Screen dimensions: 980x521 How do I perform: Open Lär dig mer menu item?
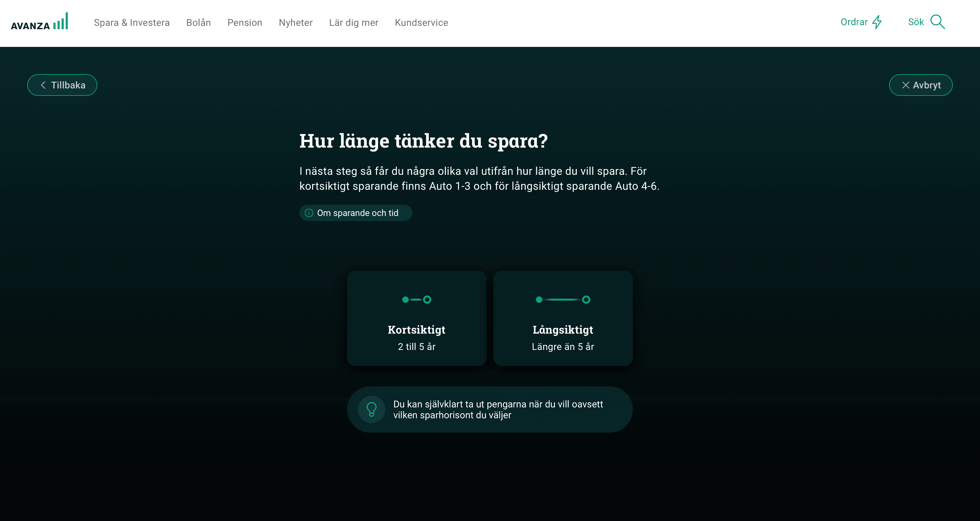(354, 23)
